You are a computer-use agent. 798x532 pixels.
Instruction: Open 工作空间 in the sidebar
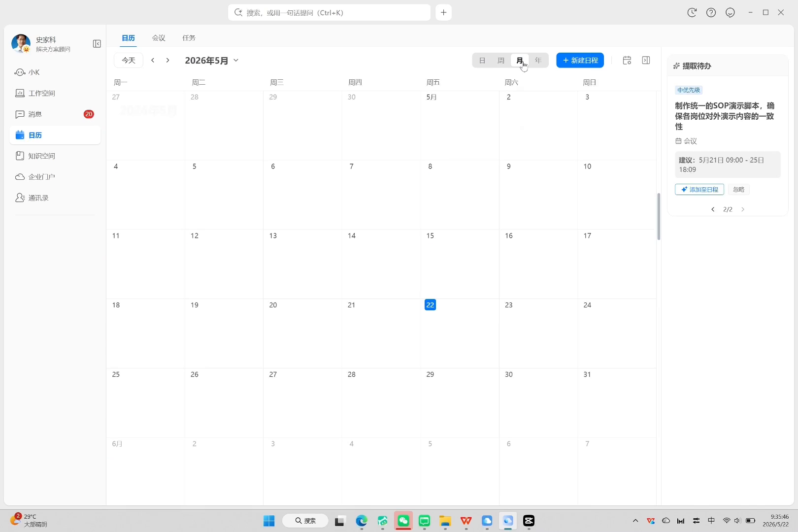pyautogui.click(x=55, y=93)
